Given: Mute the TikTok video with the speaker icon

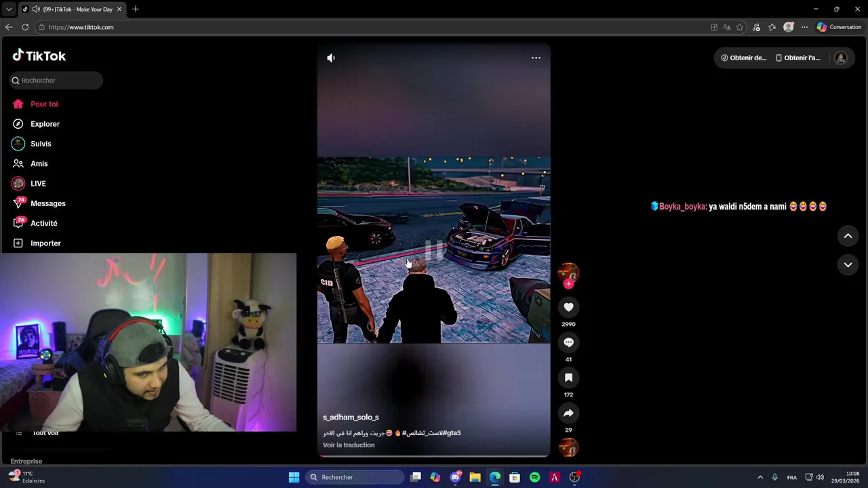Looking at the screenshot, I should pyautogui.click(x=331, y=58).
